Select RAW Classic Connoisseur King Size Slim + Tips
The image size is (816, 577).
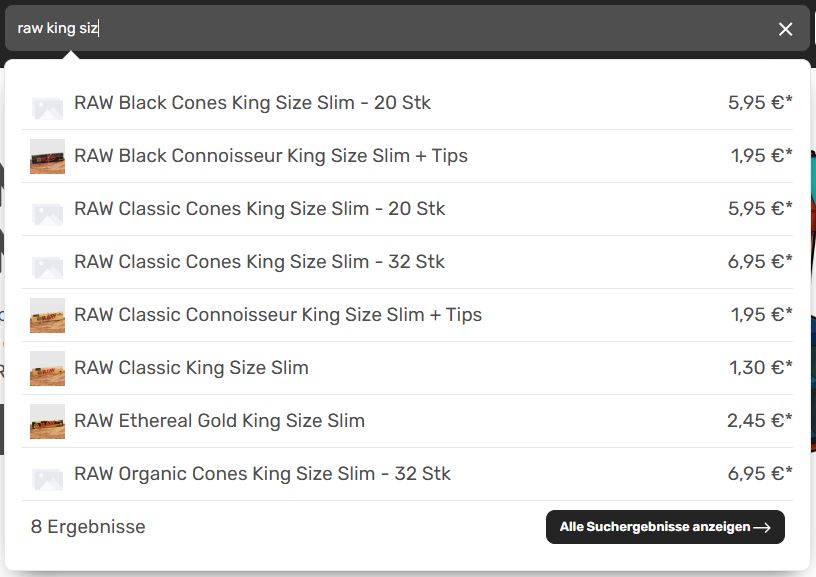[278, 315]
